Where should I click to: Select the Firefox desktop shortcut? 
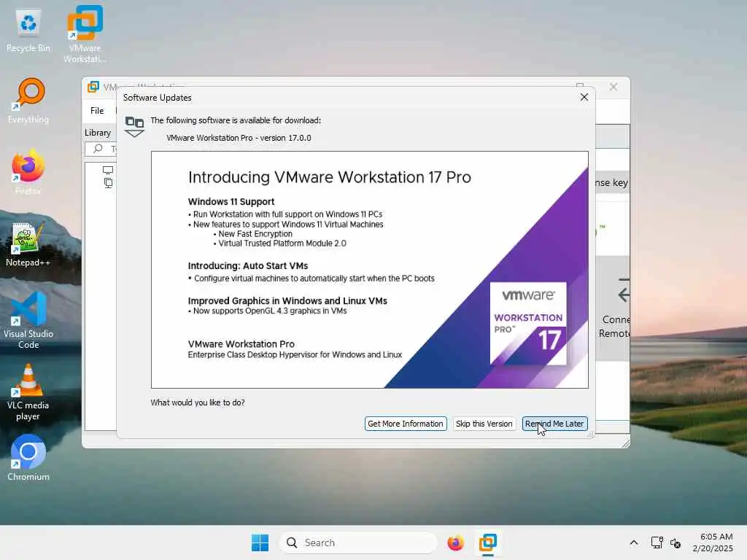coord(28,172)
